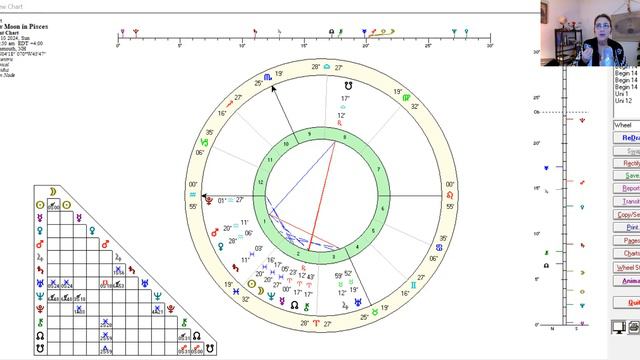Click Uranus marker on declination strip
The width and height of the screenshot is (640, 360).
tap(547, 168)
